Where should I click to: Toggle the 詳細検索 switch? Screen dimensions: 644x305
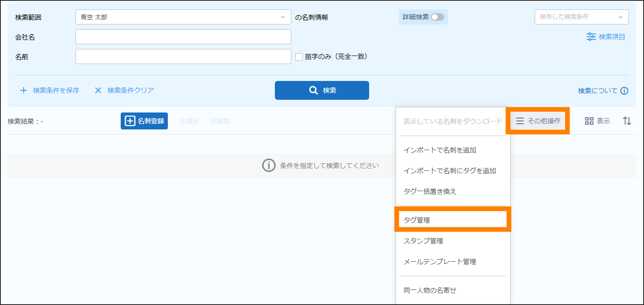(x=437, y=17)
